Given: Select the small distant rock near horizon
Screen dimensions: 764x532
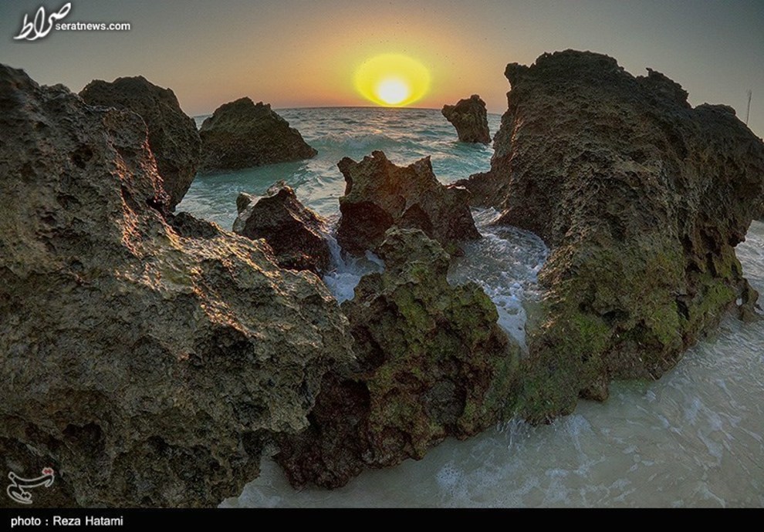Looking at the screenshot, I should 468,119.
